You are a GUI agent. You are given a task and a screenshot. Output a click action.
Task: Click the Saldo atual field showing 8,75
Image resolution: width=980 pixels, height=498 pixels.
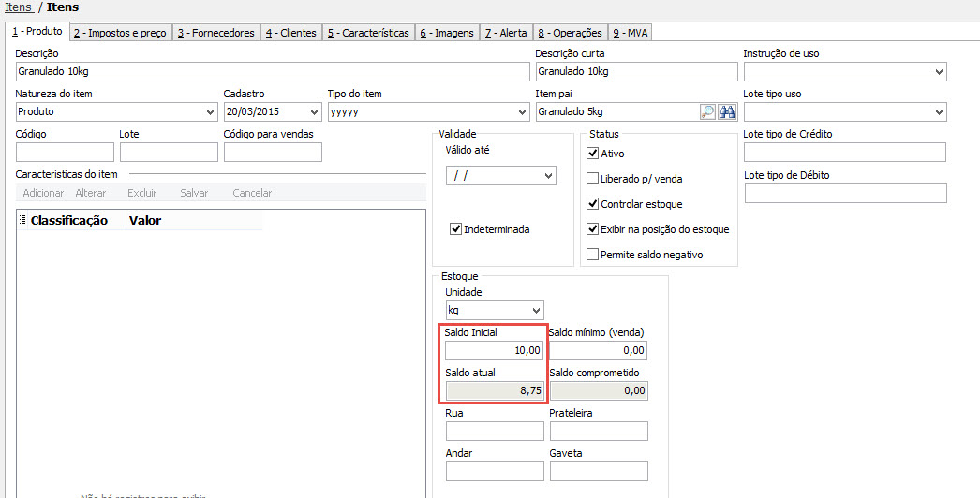pos(495,390)
